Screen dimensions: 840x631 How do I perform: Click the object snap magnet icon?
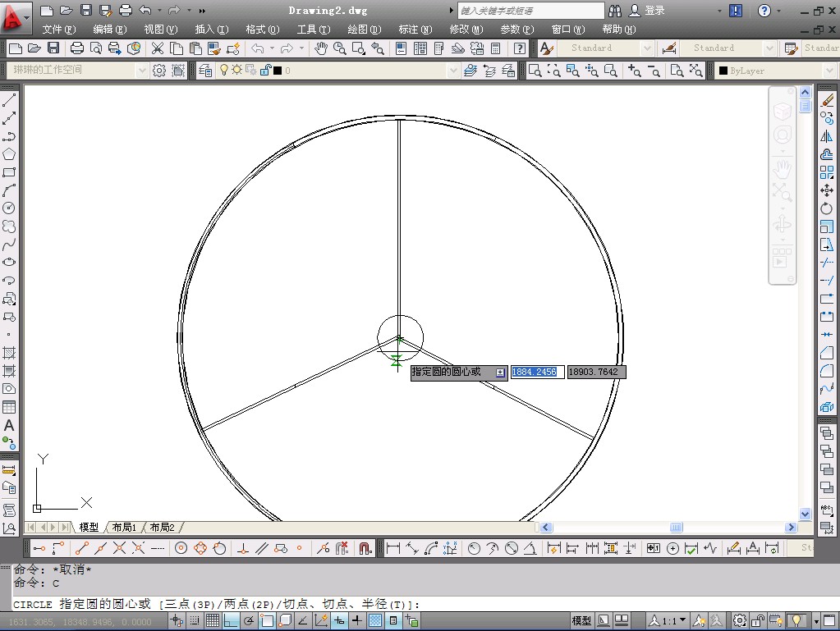point(365,548)
